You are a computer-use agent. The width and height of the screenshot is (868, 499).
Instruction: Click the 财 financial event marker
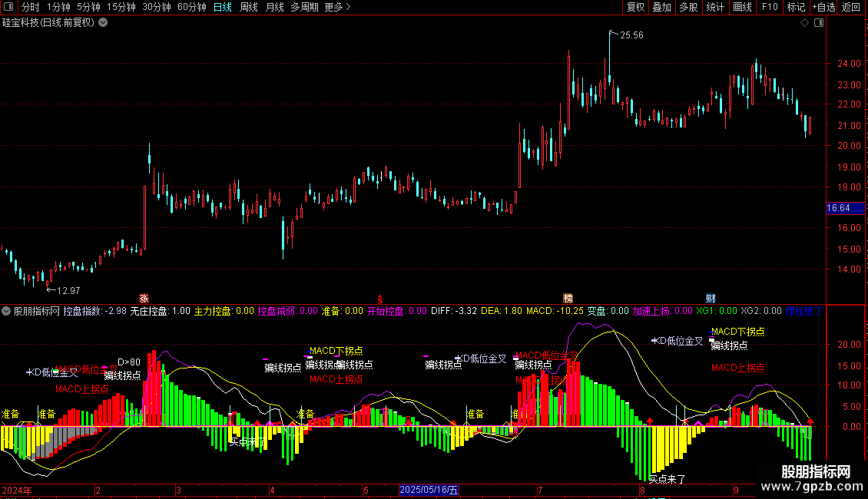coord(711,299)
